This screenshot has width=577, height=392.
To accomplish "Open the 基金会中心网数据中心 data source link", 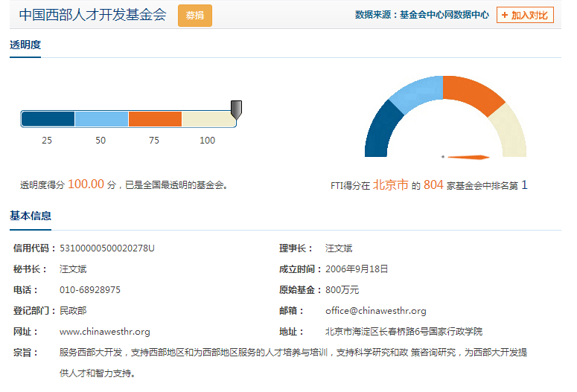I will pos(444,15).
